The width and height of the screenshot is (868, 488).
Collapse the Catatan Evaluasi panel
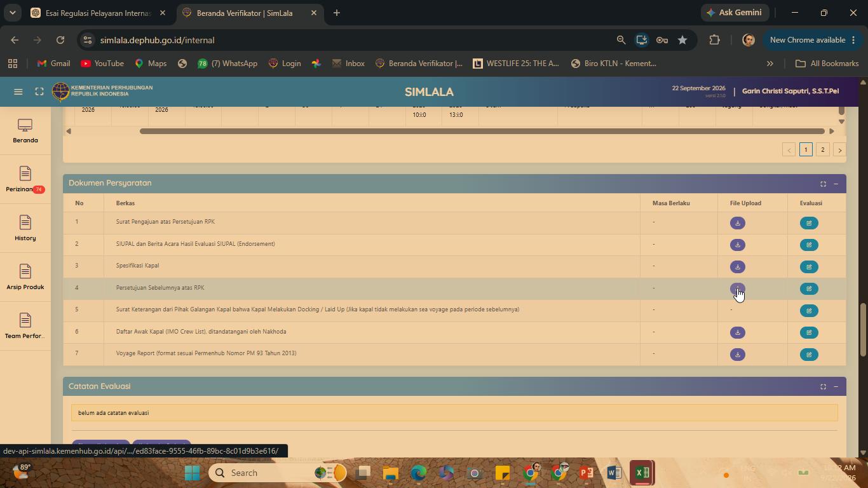coord(836,387)
